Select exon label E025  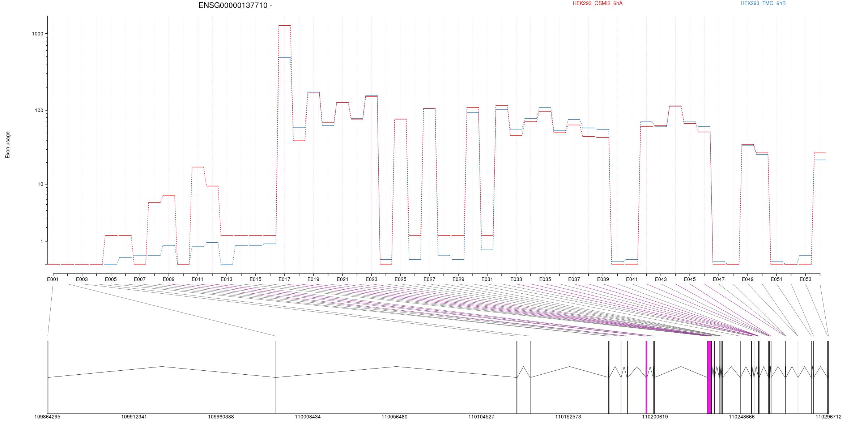click(x=400, y=279)
